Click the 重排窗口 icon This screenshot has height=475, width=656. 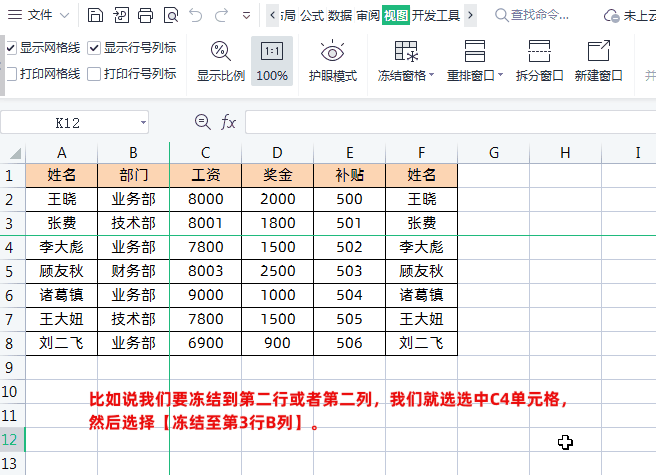pos(475,52)
